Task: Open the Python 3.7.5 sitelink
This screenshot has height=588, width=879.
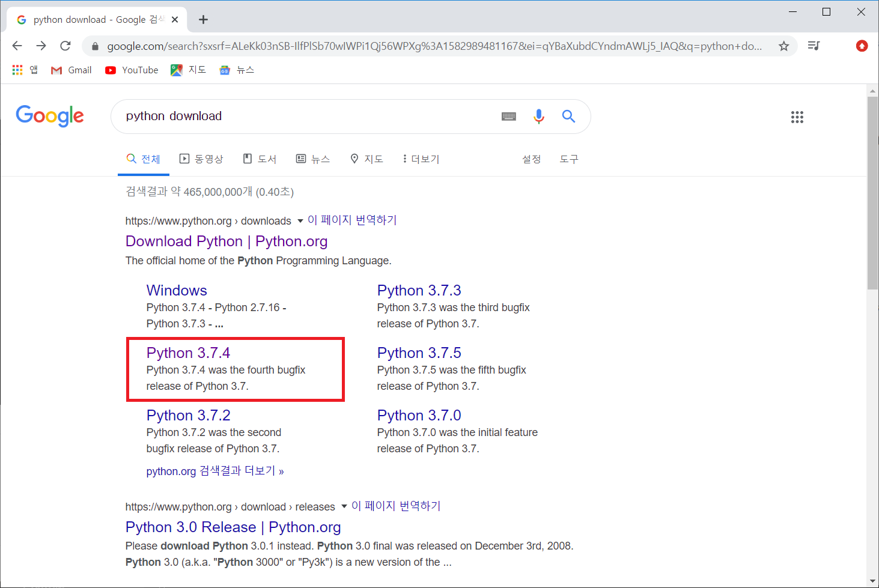Action: [x=419, y=353]
